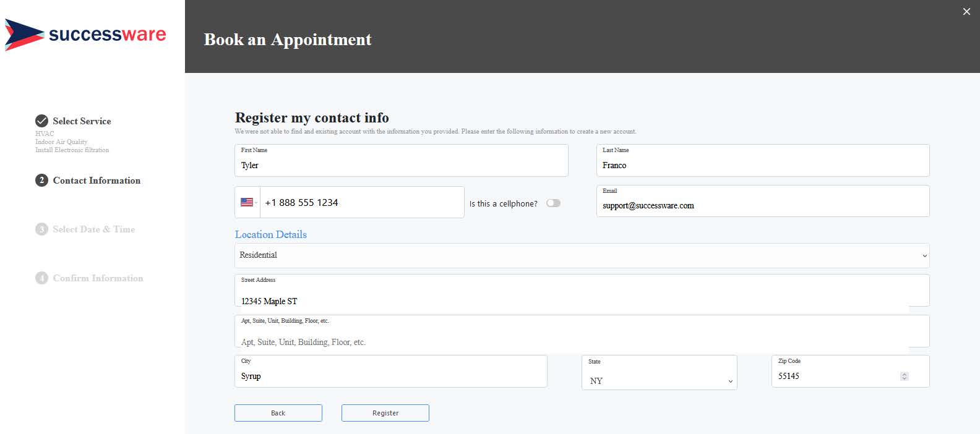Image resolution: width=980 pixels, height=434 pixels.
Task: Click the Successware logo
Action: pyautogui.click(x=85, y=35)
